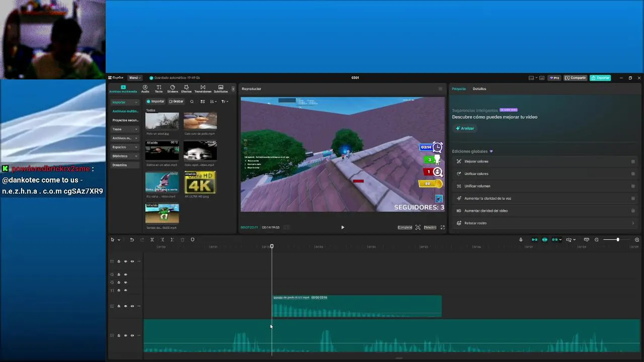This screenshot has width=644, height=362.
Task: Select the 4K ULTRA HD thumbnail
Action: coord(200,183)
